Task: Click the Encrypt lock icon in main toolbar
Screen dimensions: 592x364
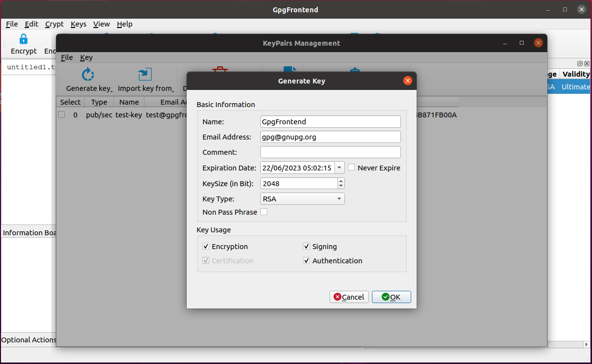Action: click(x=23, y=39)
